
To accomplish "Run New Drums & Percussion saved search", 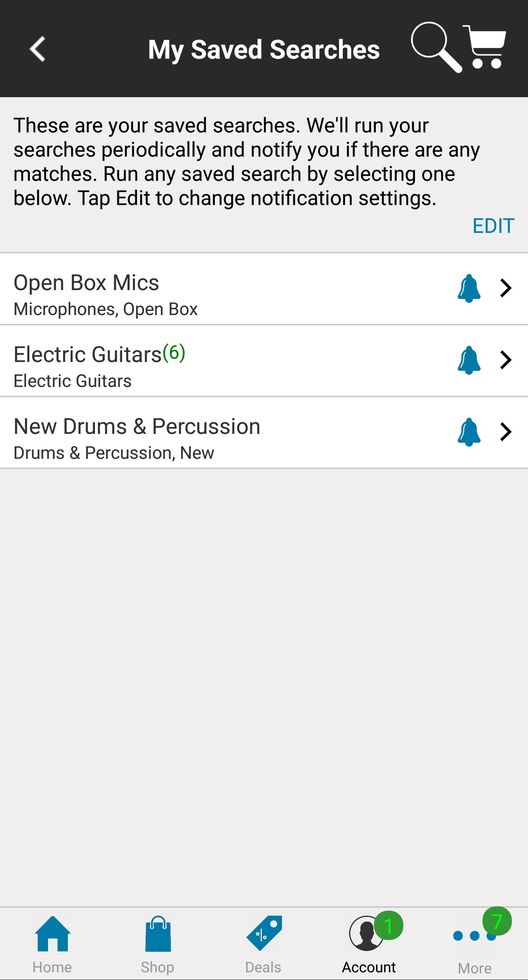I will pyautogui.click(x=190, y=433).
